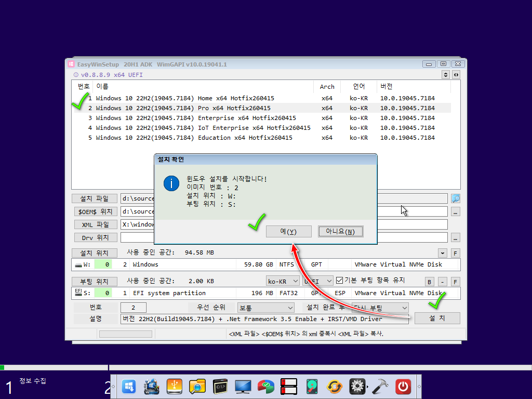Click the 설치 파일 button

[95, 198]
